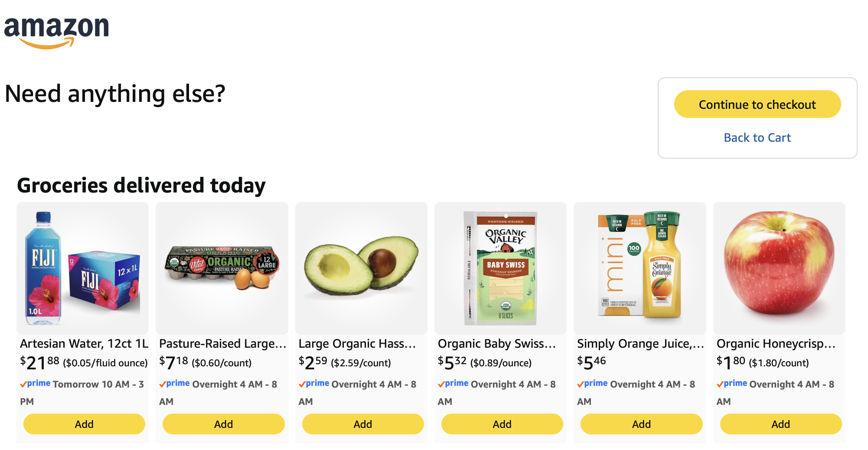The image size is (868, 450).
Task: Open the Organic Baby Swiss product title
Action: click(x=497, y=343)
